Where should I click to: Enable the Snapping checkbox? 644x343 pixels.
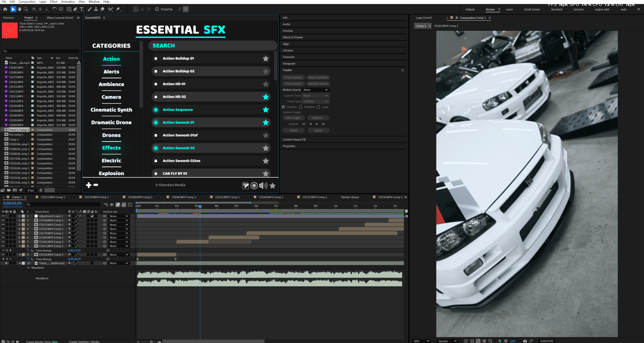click(157, 9)
